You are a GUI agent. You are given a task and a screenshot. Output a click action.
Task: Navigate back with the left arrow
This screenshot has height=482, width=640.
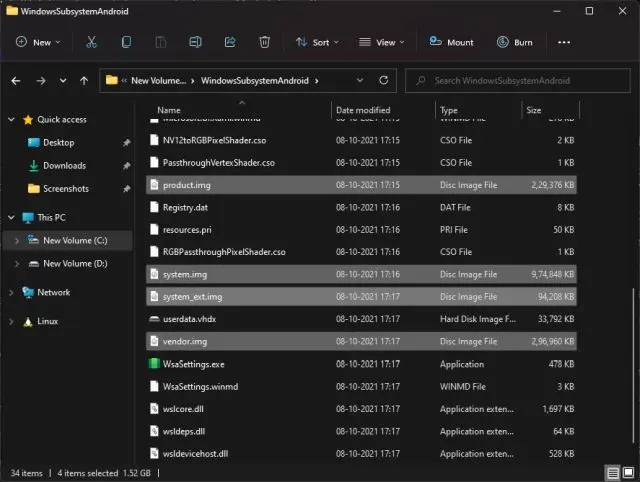pyautogui.click(x=16, y=80)
